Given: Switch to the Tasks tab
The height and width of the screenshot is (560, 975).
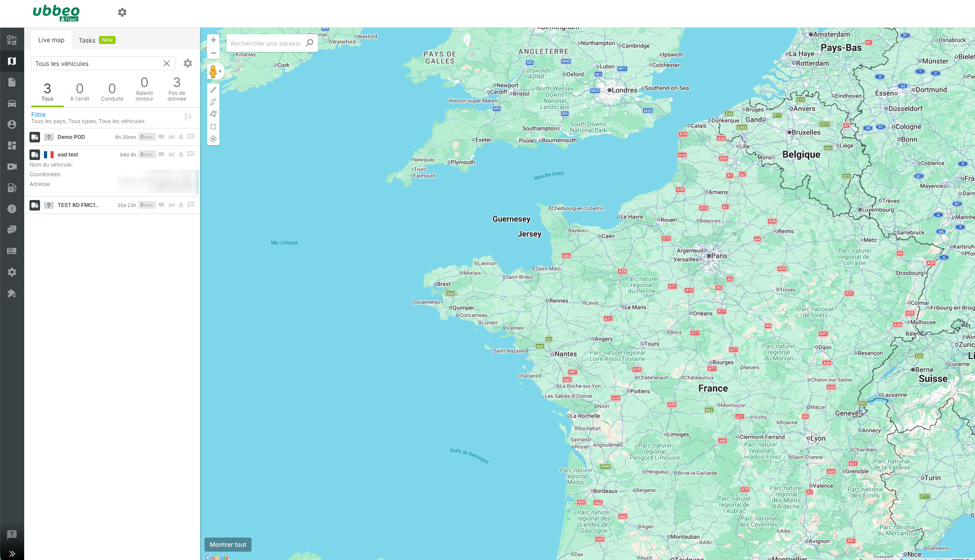Looking at the screenshot, I should pyautogui.click(x=97, y=40).
